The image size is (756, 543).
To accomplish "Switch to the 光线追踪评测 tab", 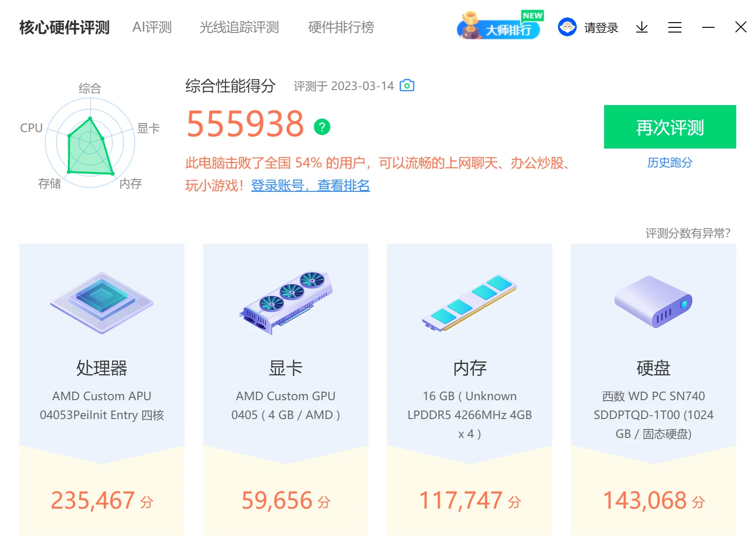I will [x=239, y=27].
